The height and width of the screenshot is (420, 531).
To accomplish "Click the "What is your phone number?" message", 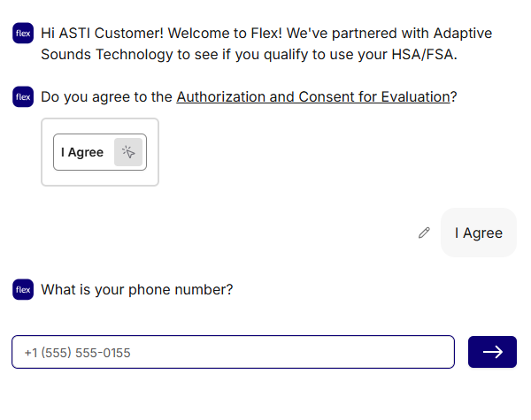I will coord(137,289).
